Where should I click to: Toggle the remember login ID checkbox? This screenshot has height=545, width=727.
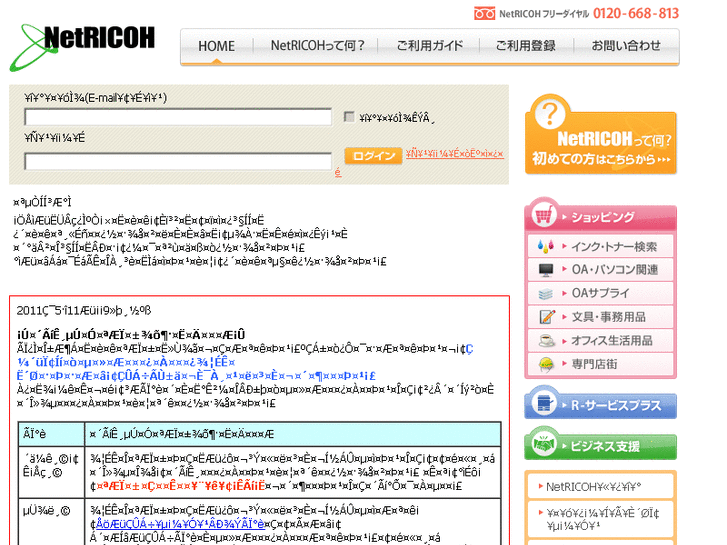[x=349, y=116]
